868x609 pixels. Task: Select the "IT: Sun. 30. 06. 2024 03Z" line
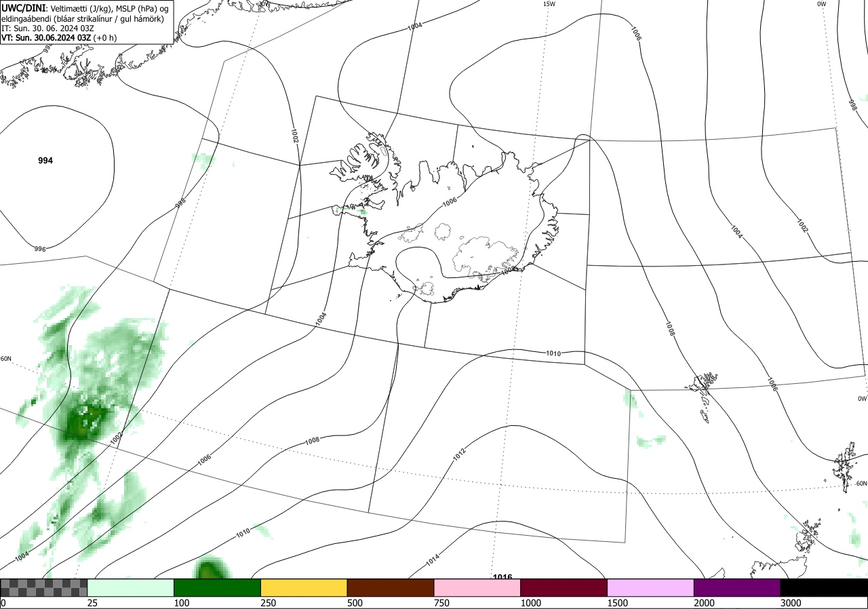click(46, 28)
